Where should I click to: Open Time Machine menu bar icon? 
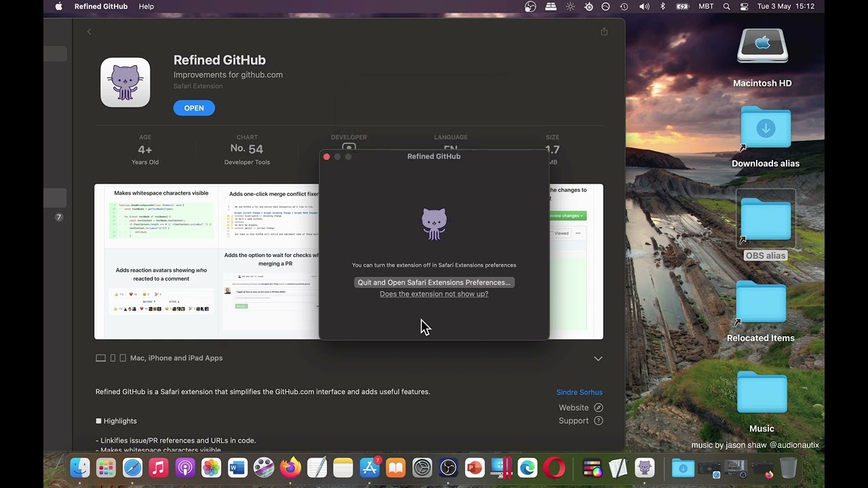pos(624,6)
